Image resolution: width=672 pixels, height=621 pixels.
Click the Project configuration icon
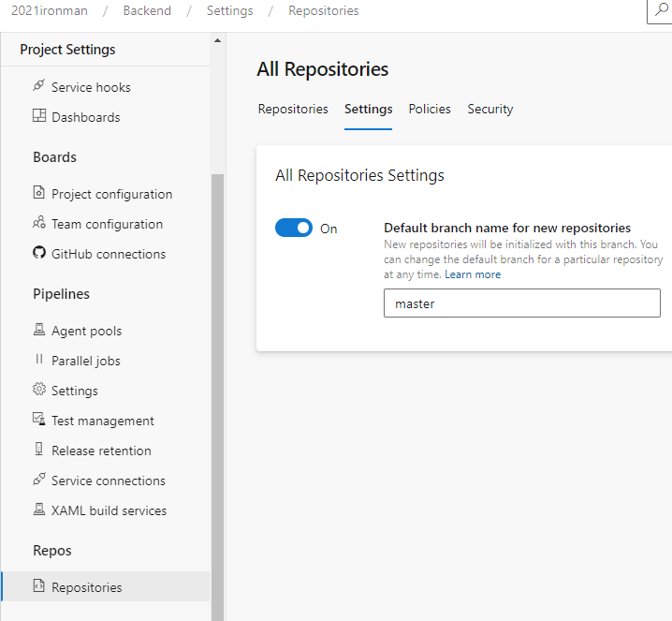tap(39, 193)
